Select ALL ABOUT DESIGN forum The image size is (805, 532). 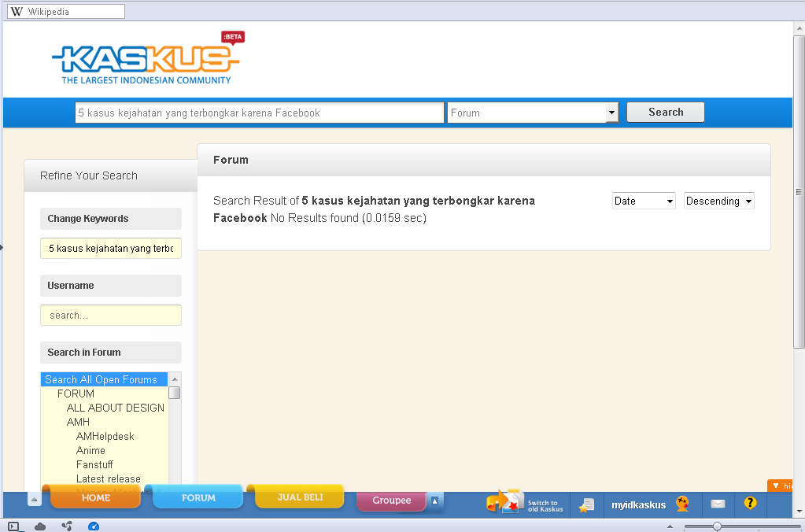[115, 408]
